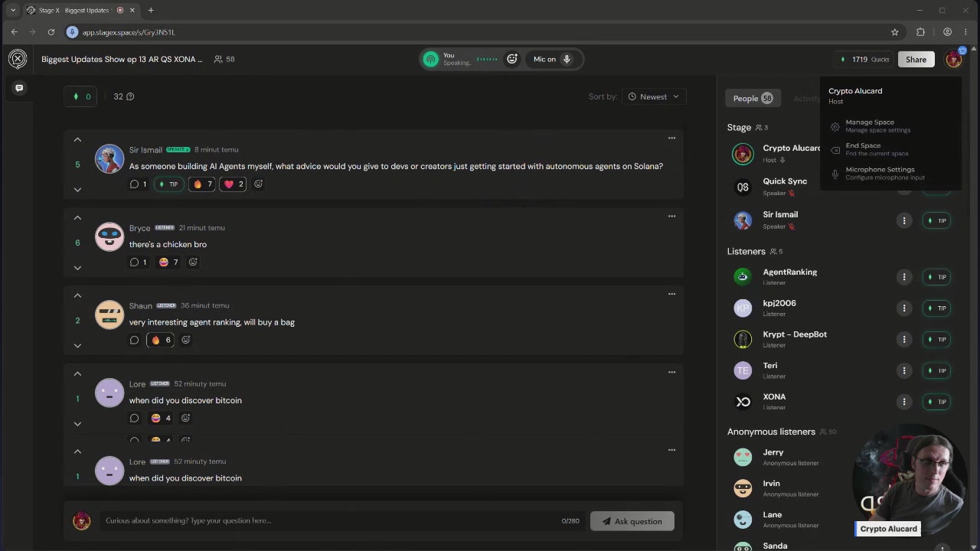
Task: Click the emoji reaction button in top bar
Action: 512,59
